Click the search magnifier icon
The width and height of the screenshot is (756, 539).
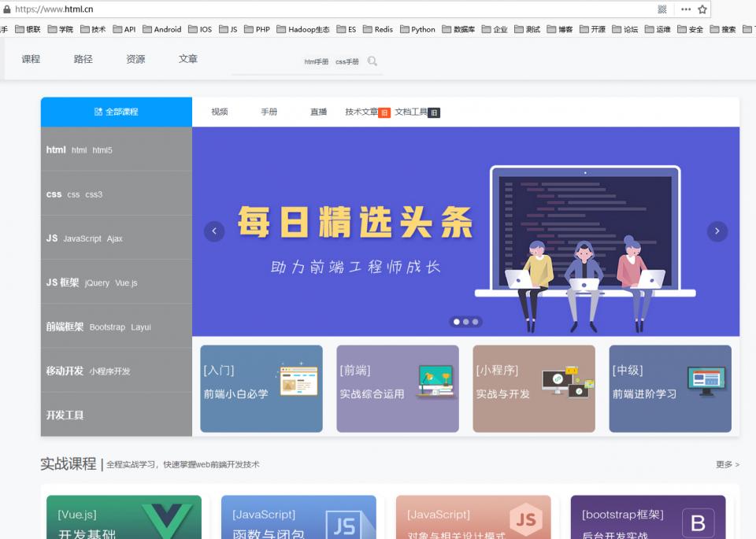(370, 60)
